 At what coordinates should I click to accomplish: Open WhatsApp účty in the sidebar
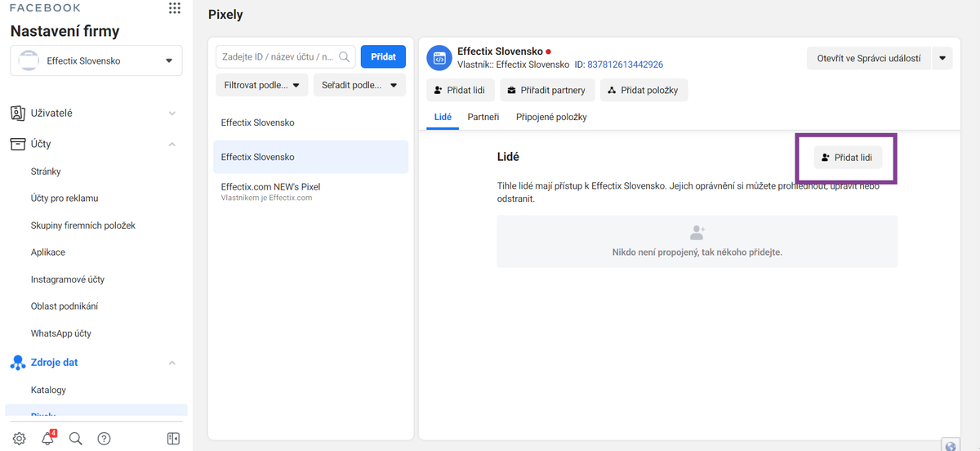61,333
